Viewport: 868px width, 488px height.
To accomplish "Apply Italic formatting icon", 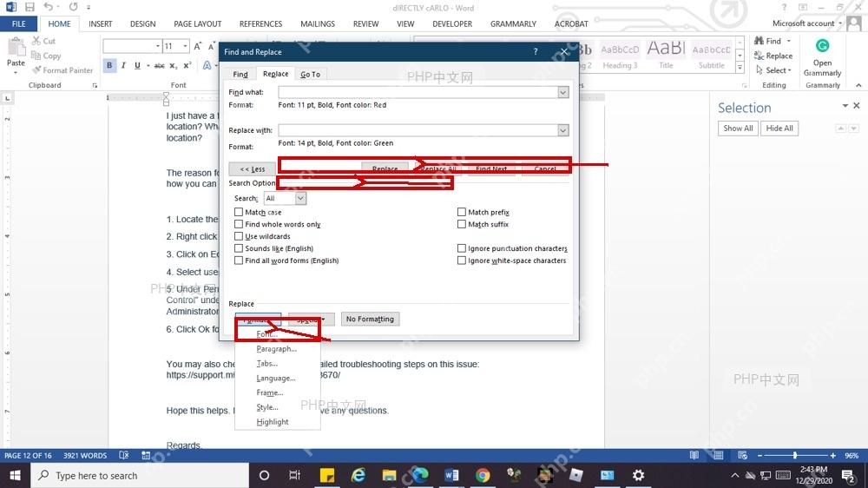I will point(123,65).
